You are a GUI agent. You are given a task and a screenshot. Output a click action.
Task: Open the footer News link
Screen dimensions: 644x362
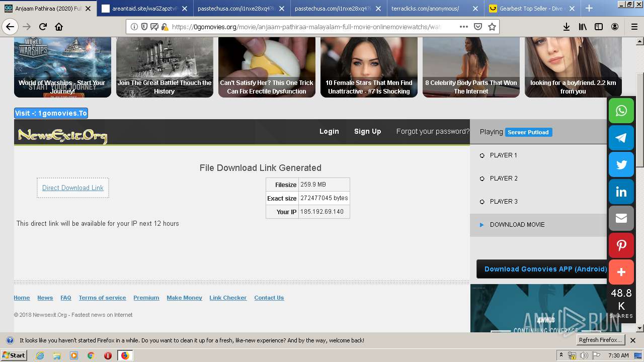[45, 298]
